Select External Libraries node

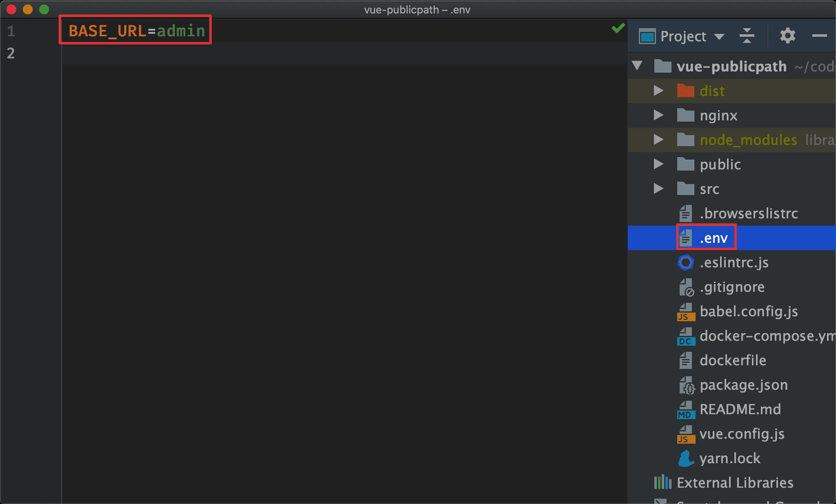click(x=735, y=483)
